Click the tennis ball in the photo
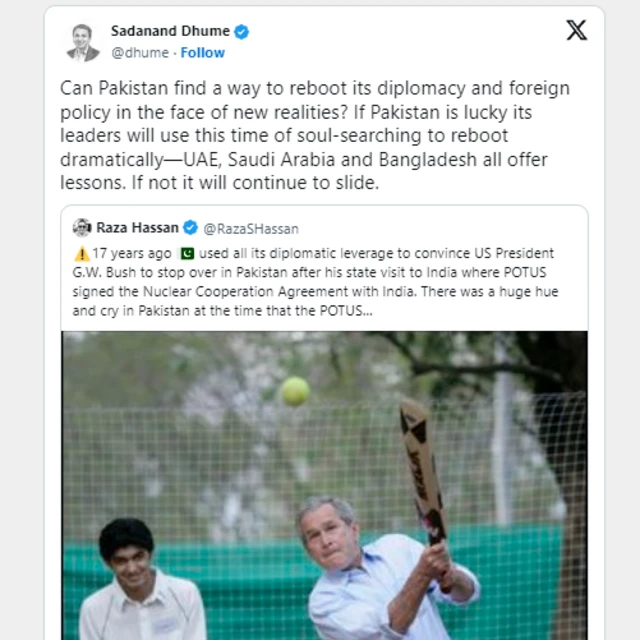Image resolution: width=640 pixels, height=640 pixels. [295, 390]
